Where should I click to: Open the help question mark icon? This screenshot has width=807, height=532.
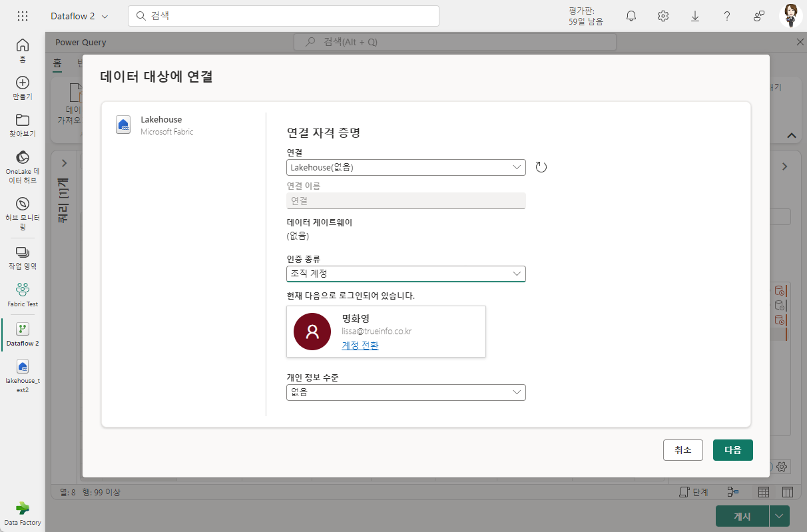pos(727,16)
